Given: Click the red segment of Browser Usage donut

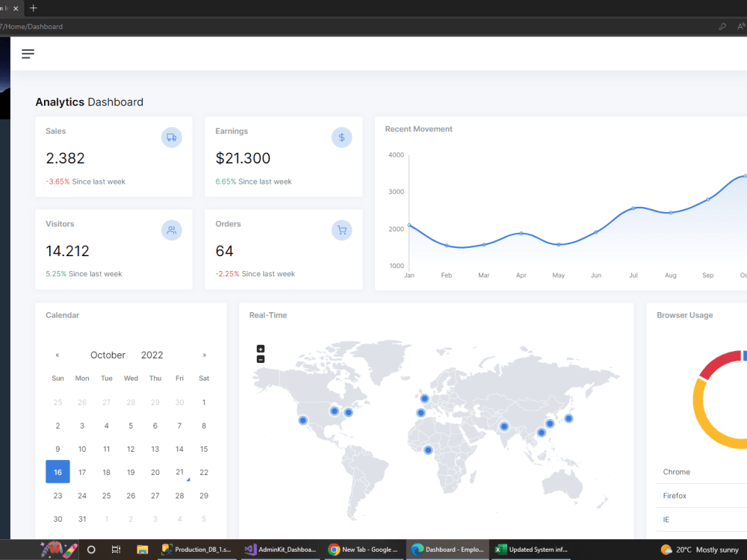Looking at the screenshot, I should pos(719,364).
